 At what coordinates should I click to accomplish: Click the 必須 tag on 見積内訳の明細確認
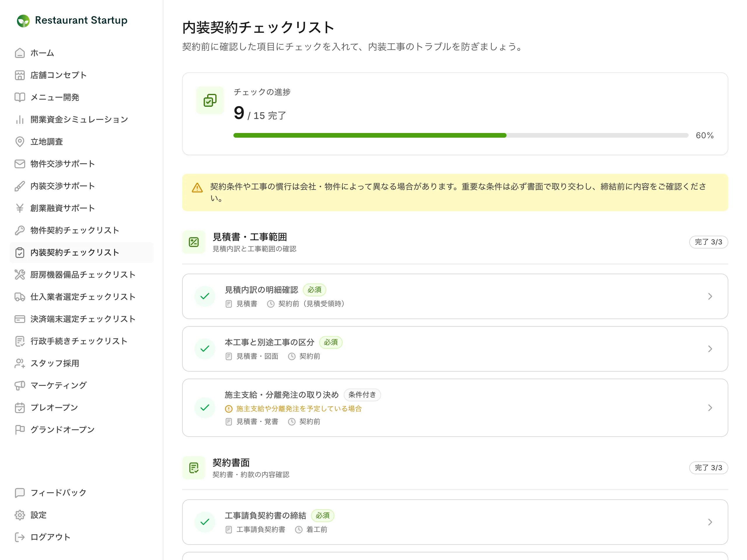point(314,290)
